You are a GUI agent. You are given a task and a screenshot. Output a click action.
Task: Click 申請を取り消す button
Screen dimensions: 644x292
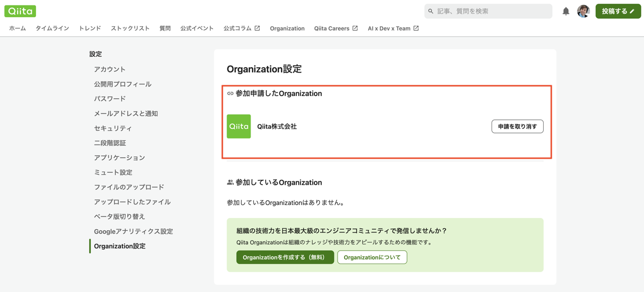tap(517, 127)
